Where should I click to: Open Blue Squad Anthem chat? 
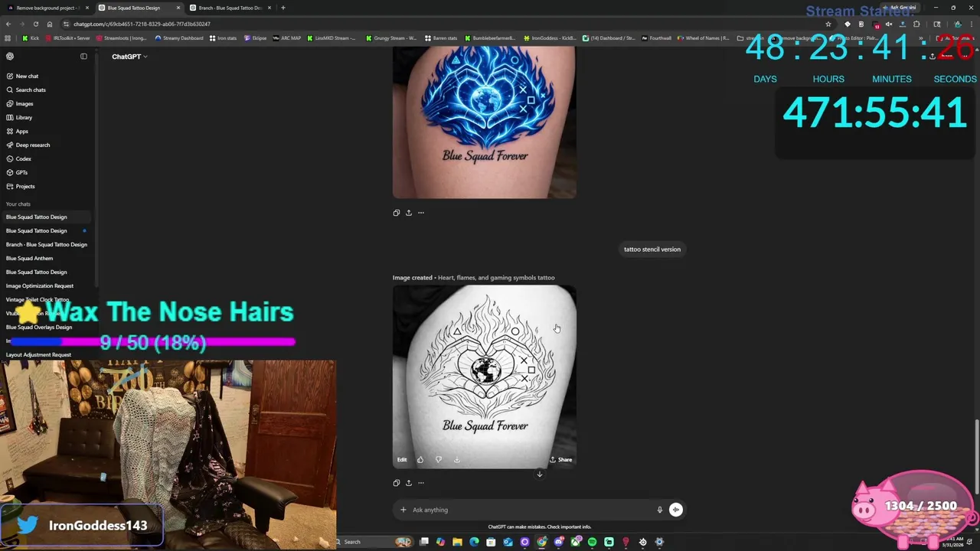pyautogui.click(x=46, y=258)
